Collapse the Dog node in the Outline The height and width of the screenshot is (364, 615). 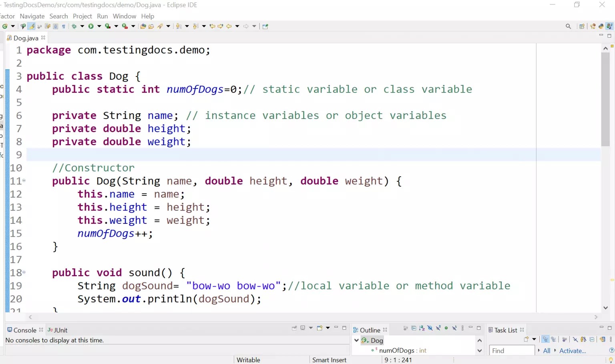click(356, 340)
